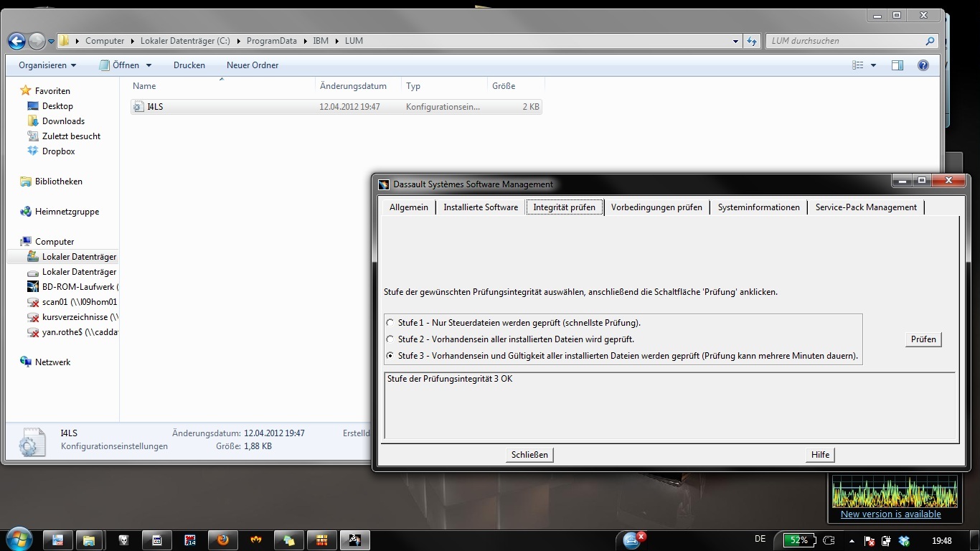Select Bibliotheken in the navigation pane
Screen dimensions: 980x551
(58, 182)
